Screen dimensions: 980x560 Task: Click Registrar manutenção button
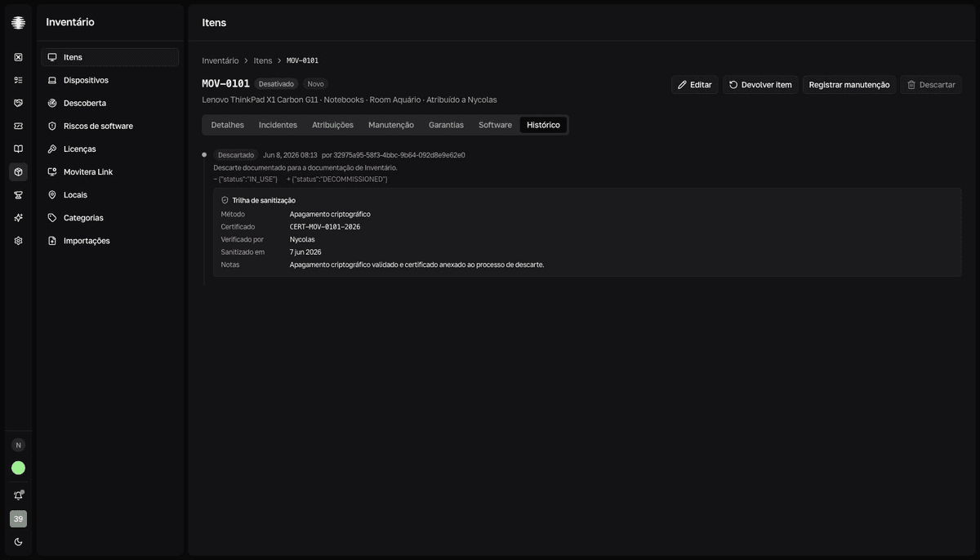[x=849, y=85]
